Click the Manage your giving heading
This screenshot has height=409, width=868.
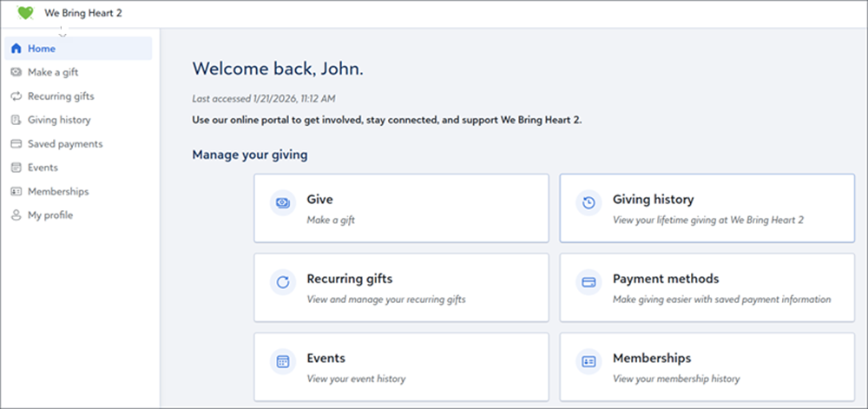click(x=250, y=155)
